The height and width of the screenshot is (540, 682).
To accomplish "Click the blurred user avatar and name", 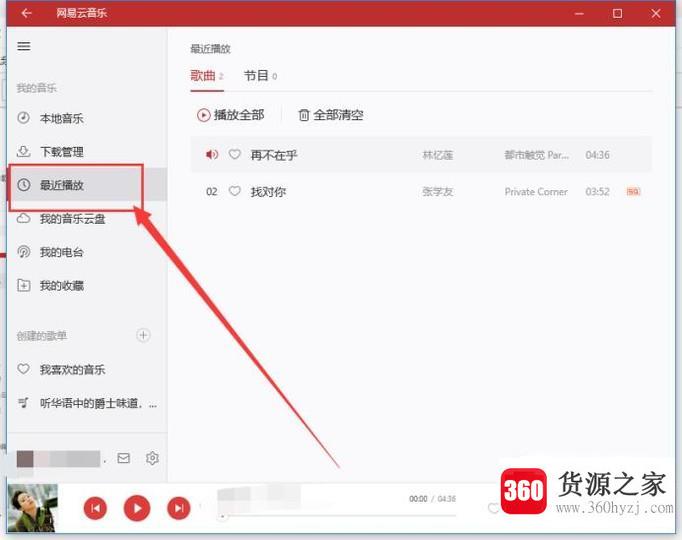I will (x=58, y=459).
